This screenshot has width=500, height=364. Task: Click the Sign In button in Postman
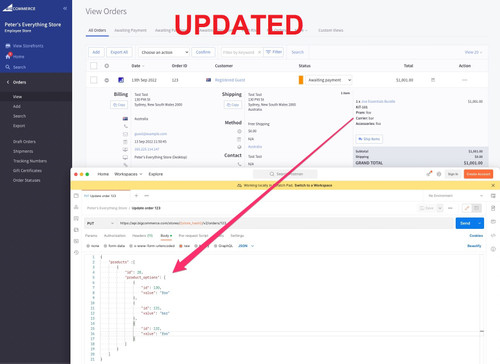click(453, 174)
